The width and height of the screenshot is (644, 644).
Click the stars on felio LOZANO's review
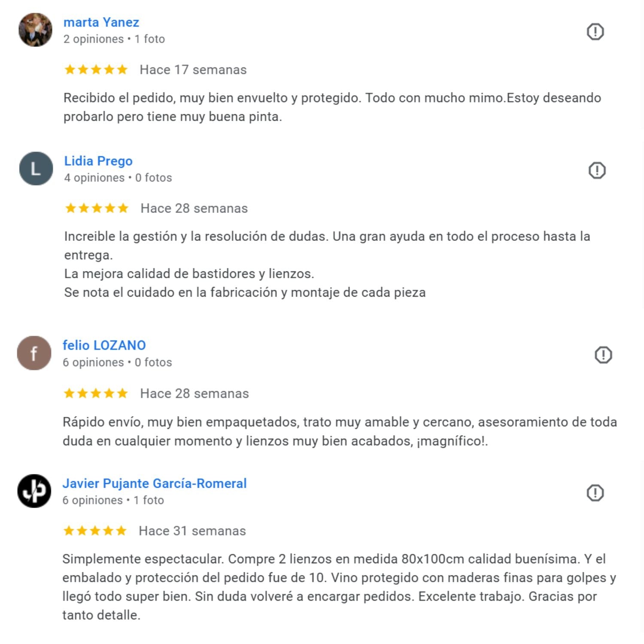(x=96, y=393)
